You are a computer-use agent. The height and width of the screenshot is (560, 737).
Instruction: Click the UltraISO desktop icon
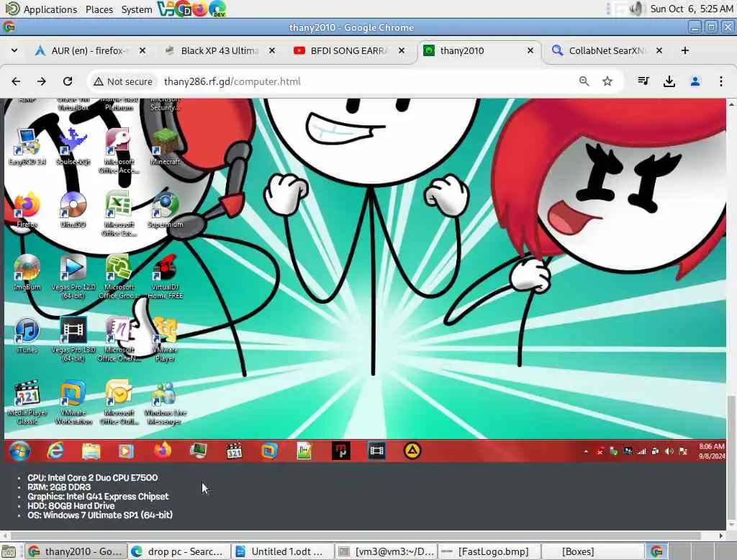coord(73,209)
